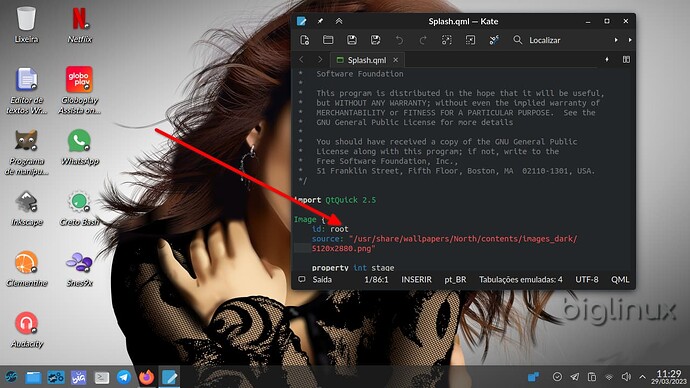Open Telegram from the taskbar
The height and width of the screenshot is (388, 690).
click(124, 377)
